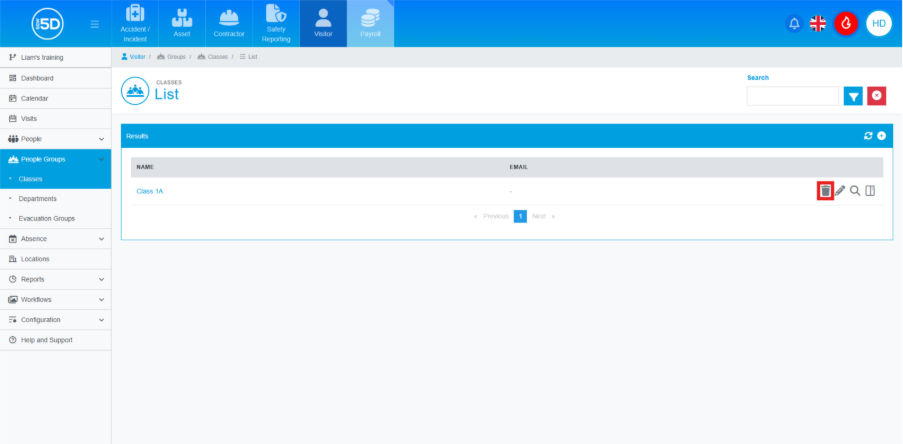The height and width of the screenshot is (444, 903).
Task: Open the notifications bell
Action: (x=794, y=23)
